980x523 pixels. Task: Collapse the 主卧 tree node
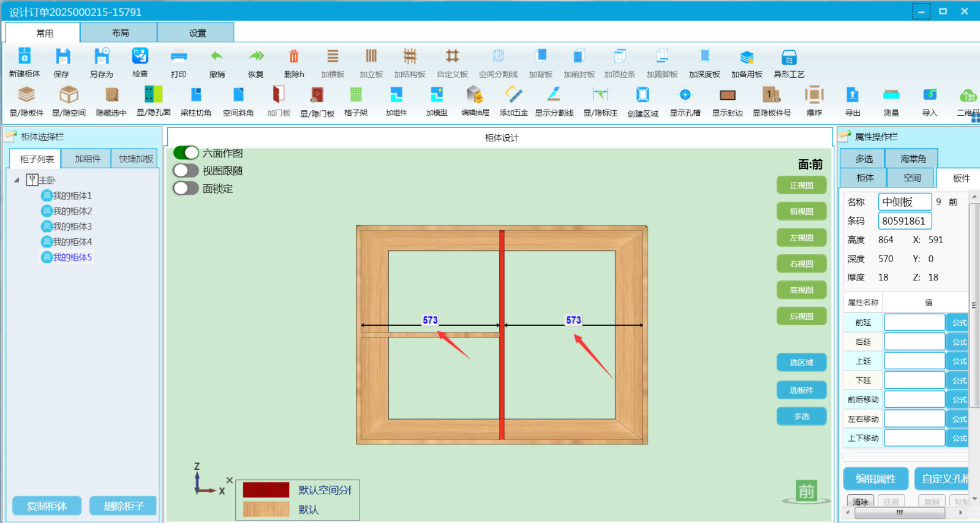pyautogui.click(x=17, y=180)
